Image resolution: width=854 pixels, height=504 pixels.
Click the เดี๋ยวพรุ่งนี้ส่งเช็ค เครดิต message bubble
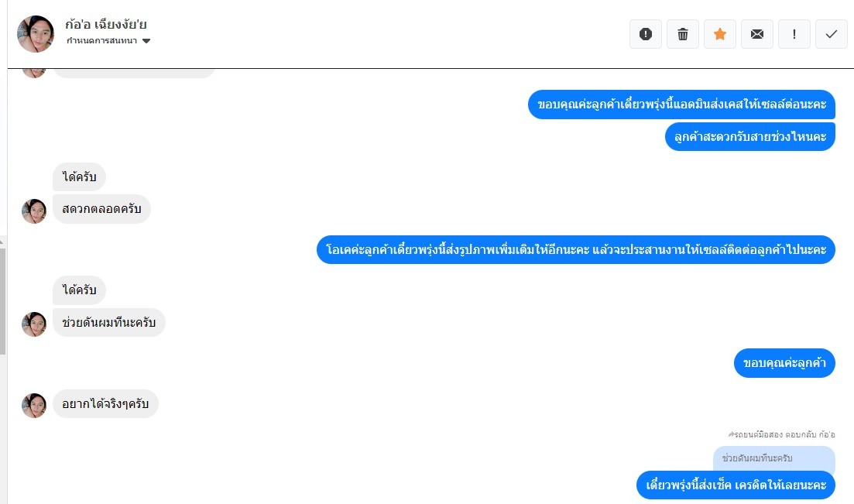click(x=736, y=485)
